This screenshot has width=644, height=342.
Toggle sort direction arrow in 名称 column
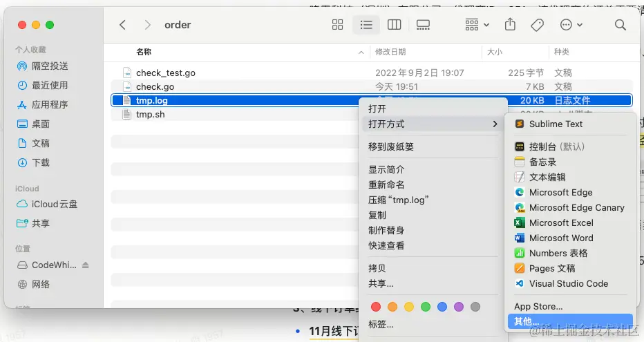(x=361, y=52)
